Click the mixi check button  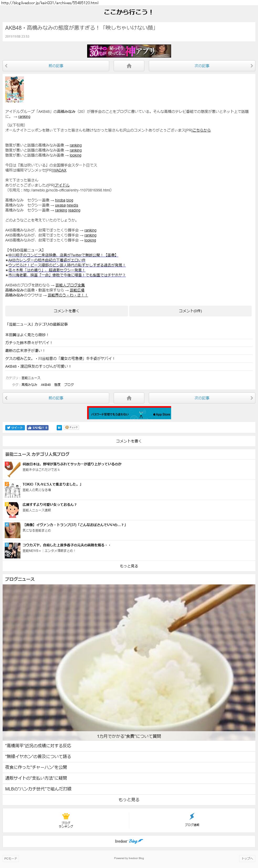tap(71, 428)
